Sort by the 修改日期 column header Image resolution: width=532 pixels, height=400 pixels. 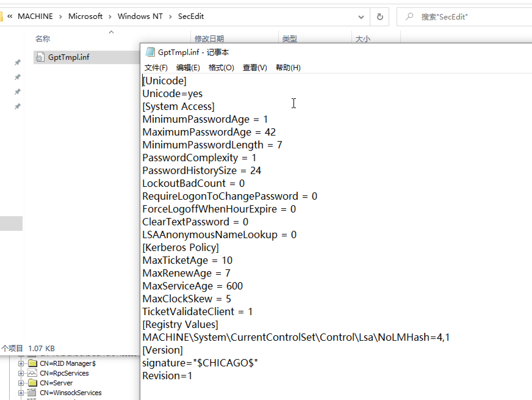tap(209, 39)
